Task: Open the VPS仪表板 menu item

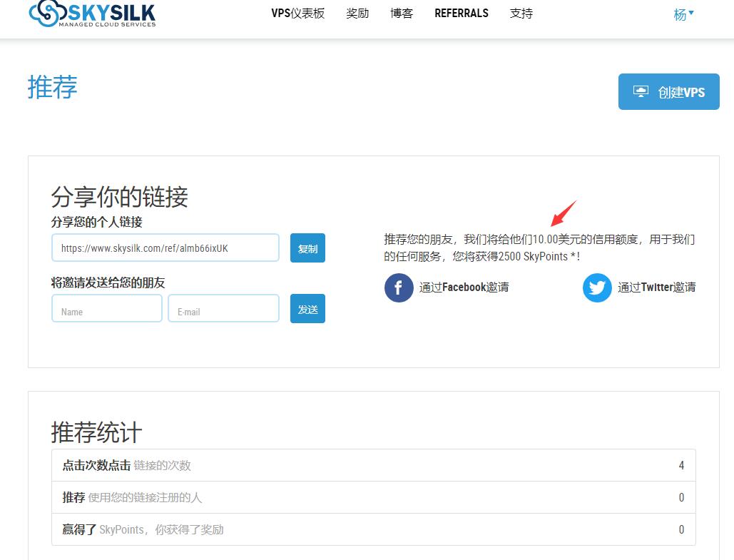Action: [x=297, y=13]
